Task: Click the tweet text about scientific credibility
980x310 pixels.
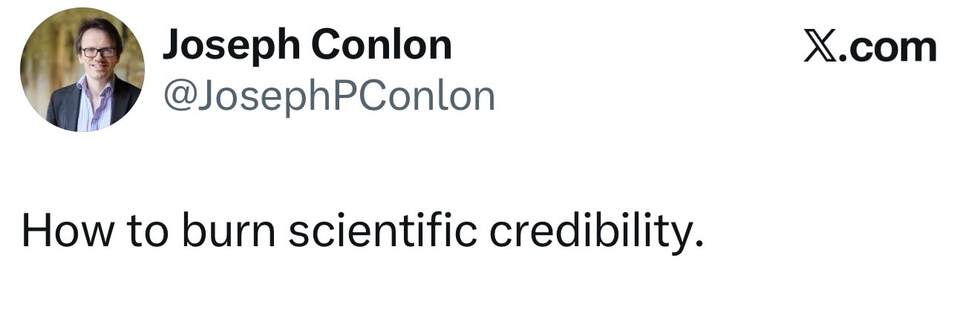Action: pos(362,233)
